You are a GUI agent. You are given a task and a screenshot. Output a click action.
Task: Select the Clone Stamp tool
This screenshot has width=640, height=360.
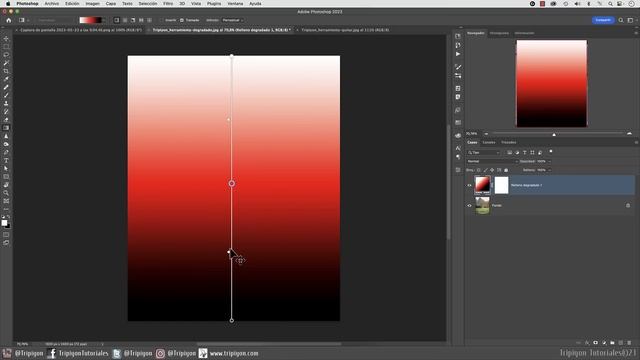click(x=6, y=104)
